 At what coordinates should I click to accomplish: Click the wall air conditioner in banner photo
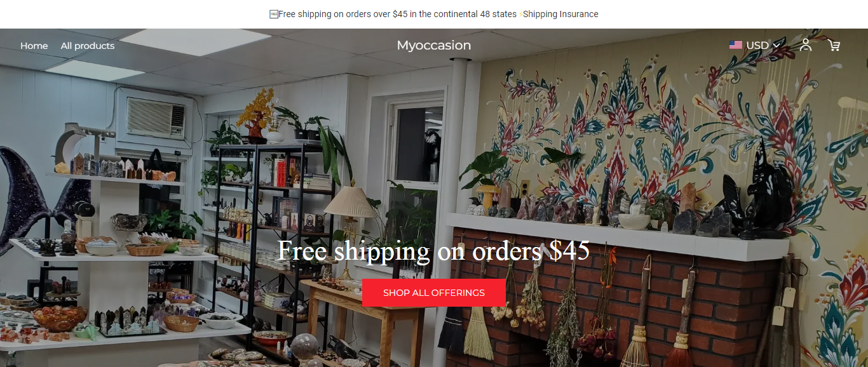click(156, 117)
